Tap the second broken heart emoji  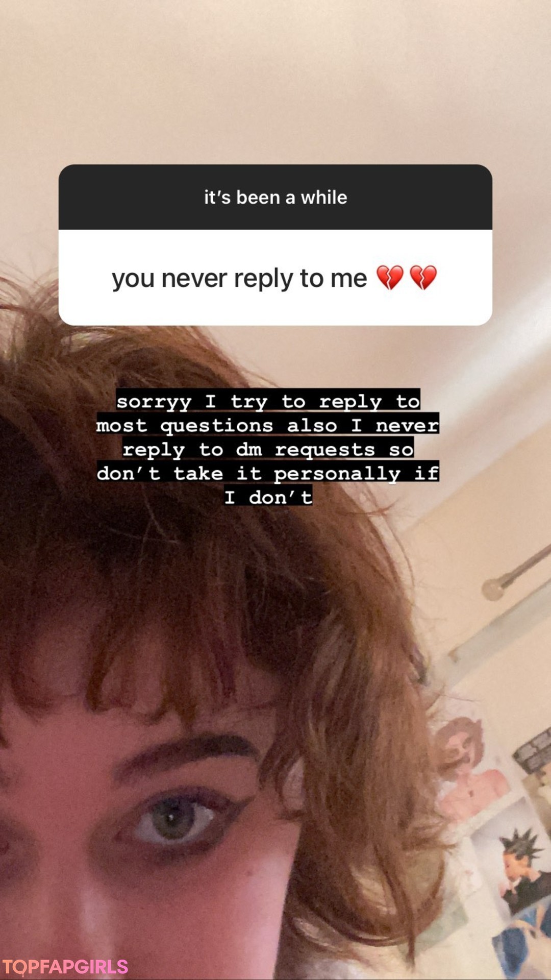tap(423, 278)
